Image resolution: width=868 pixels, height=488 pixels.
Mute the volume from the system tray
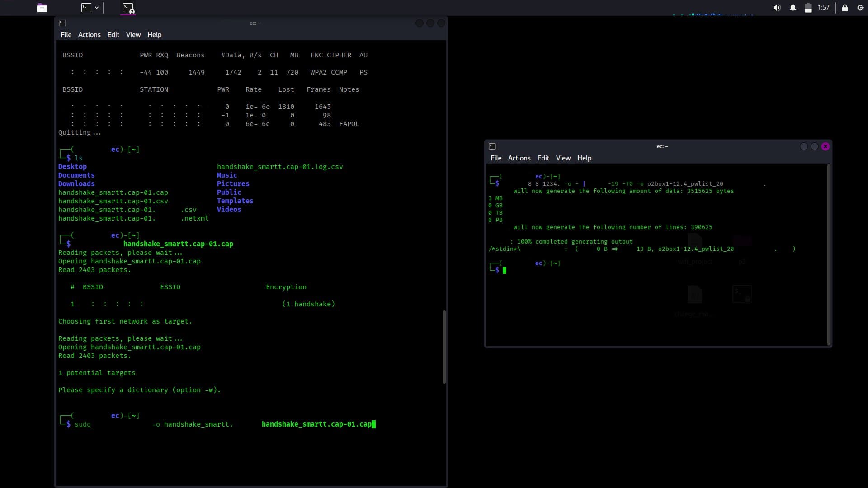pos(777,8)
